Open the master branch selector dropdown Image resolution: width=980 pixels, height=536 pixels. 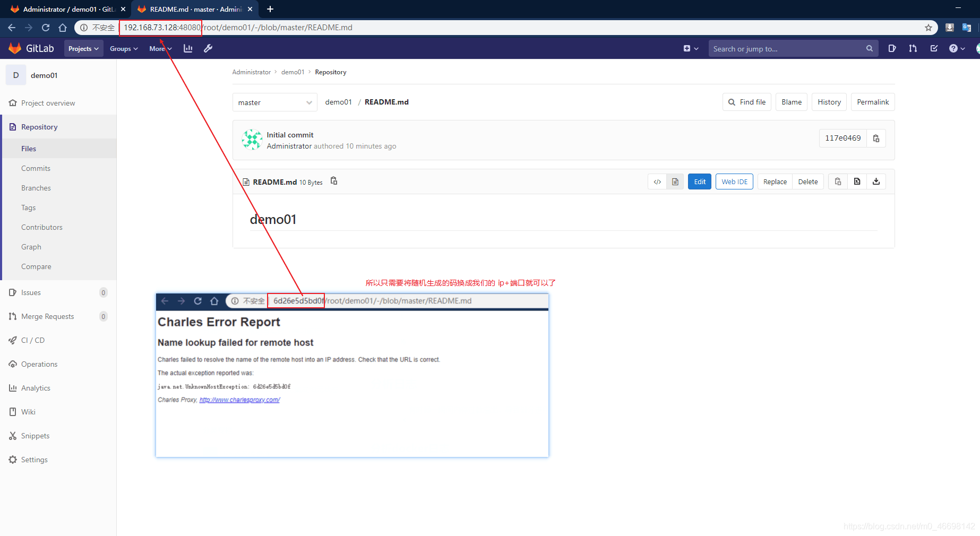pos(275,102)
